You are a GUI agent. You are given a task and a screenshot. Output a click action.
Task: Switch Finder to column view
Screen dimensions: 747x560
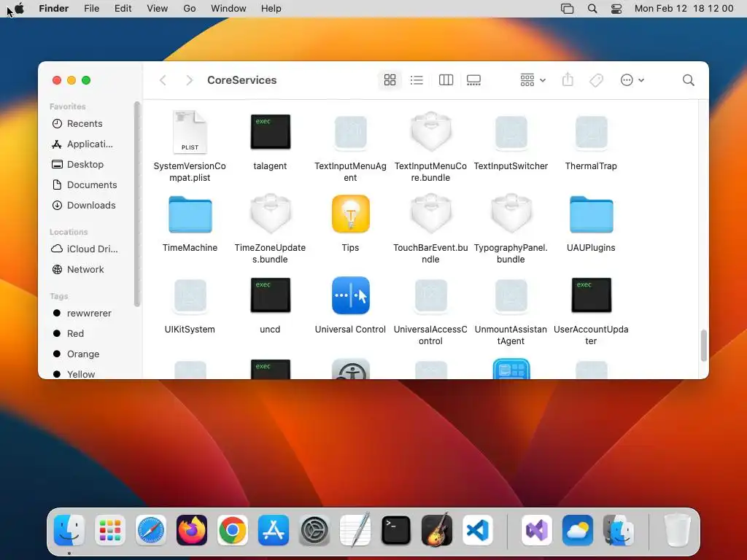click(x=446, y=80)
